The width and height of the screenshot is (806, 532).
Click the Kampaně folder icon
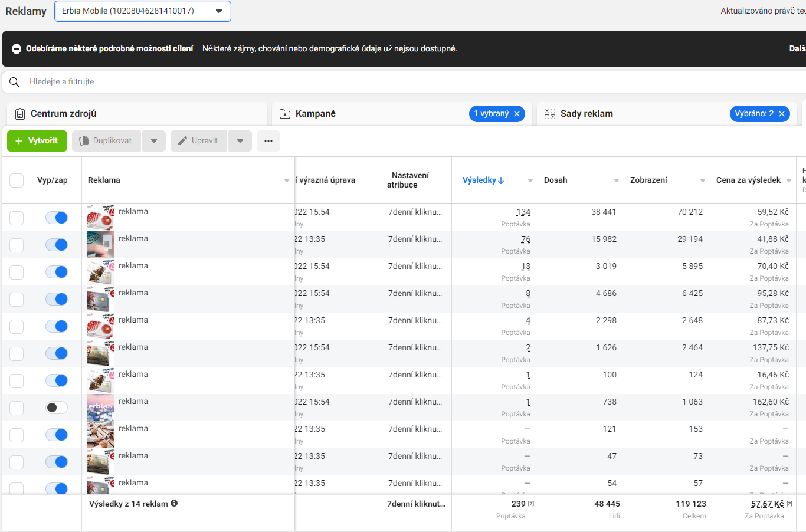pyautogui.click(x=285, y=114)
